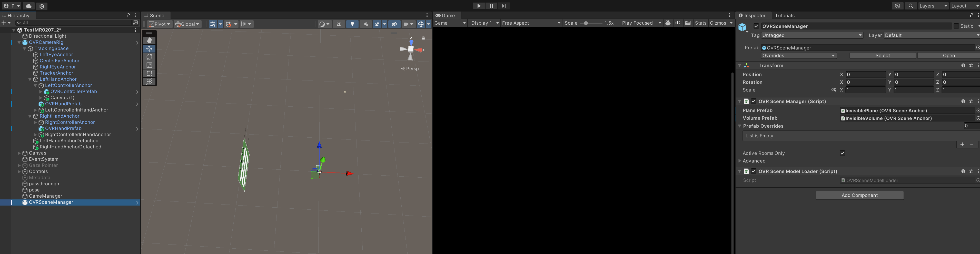
Task: Click the prefab Open button
Action: (949, 56)
